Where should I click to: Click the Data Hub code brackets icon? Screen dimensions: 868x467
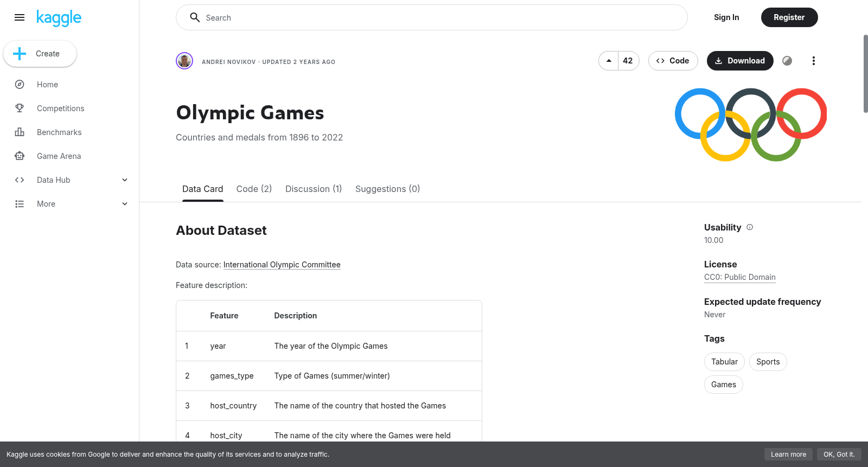[20, 180]
